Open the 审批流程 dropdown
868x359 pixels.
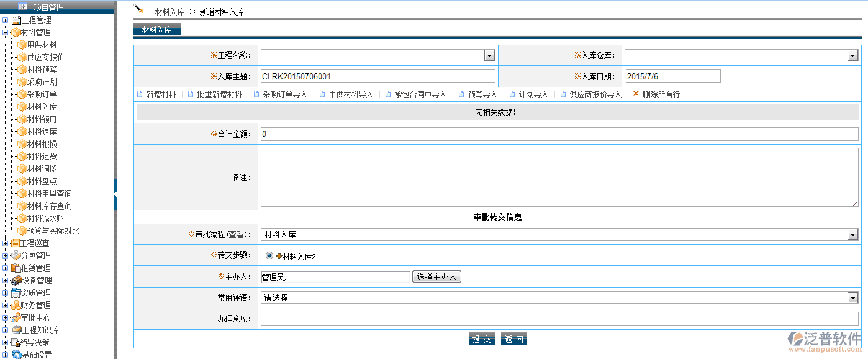[x=852, y=234]
